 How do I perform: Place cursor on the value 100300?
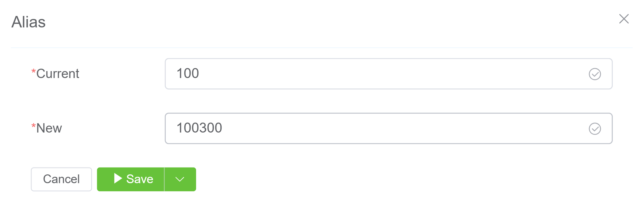[199, 128]
